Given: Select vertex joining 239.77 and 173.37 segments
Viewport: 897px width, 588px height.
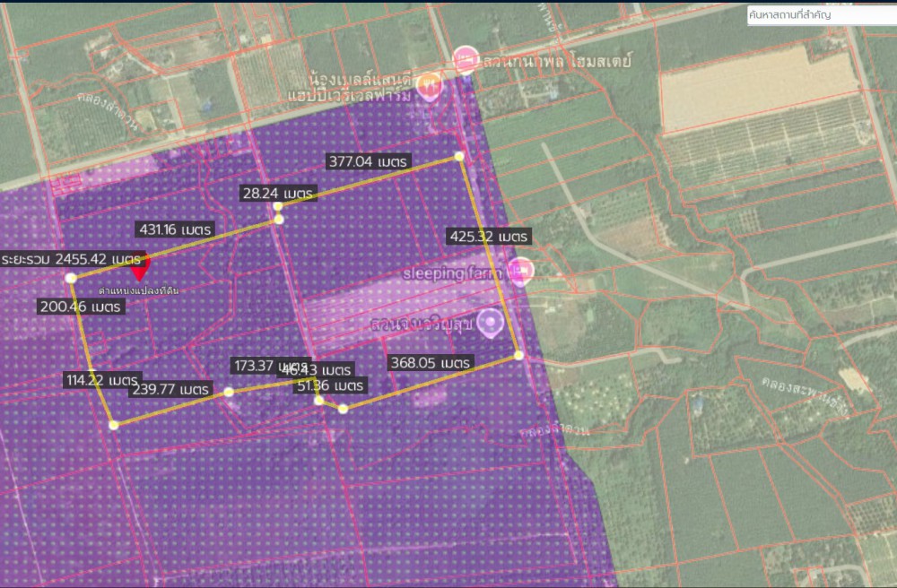Looking at the screenshot, I should point(229,392).
